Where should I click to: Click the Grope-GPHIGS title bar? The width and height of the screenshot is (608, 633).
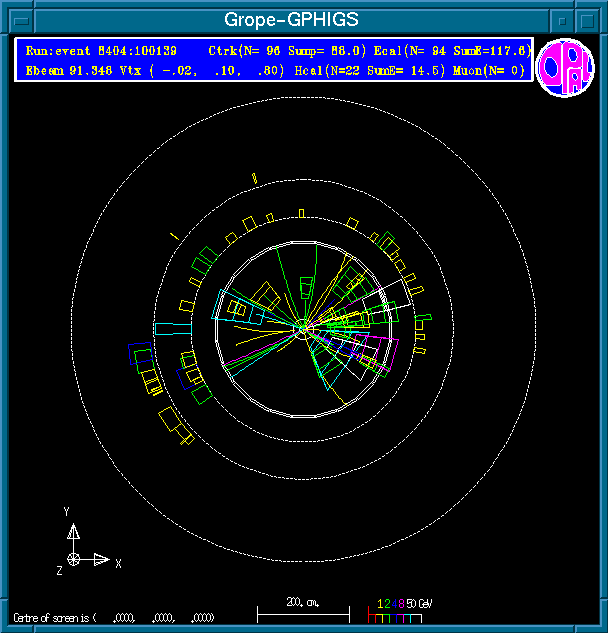(291, 20)
